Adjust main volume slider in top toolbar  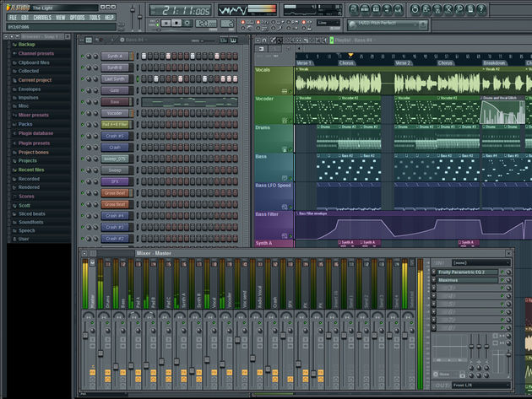pos(133,10)
